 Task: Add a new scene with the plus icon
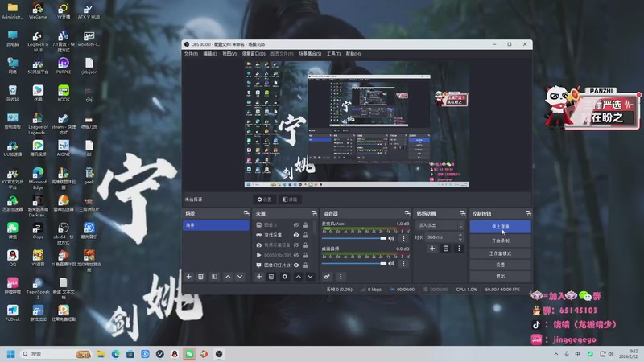tap(189, 277)
